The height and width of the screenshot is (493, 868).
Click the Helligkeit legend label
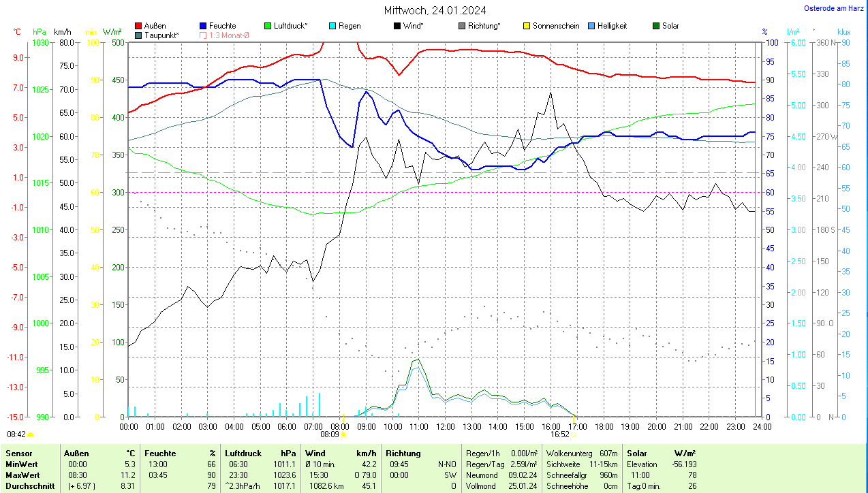(x=612, y=26)
